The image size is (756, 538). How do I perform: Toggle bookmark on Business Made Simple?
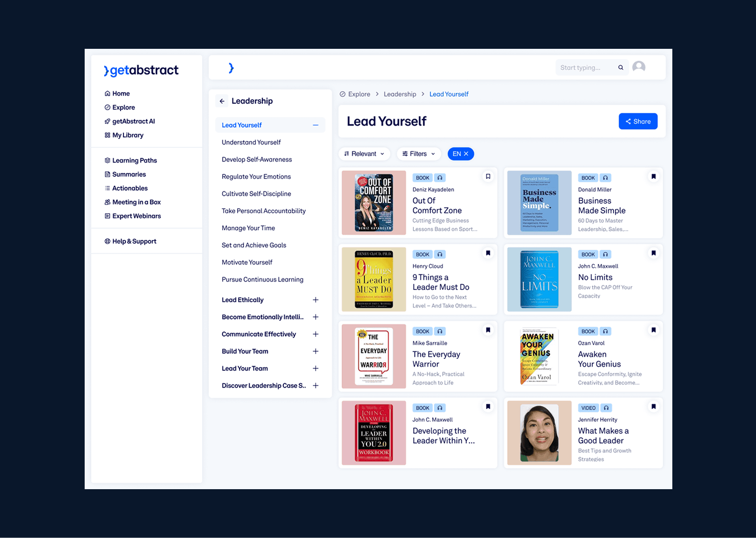(653, 176)
